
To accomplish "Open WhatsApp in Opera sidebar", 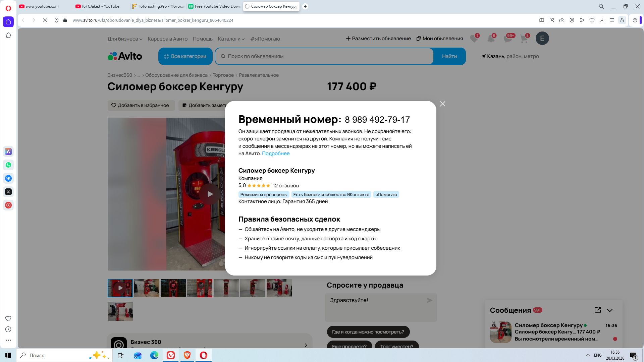I will pyautogui.click(x=8, y=165).
